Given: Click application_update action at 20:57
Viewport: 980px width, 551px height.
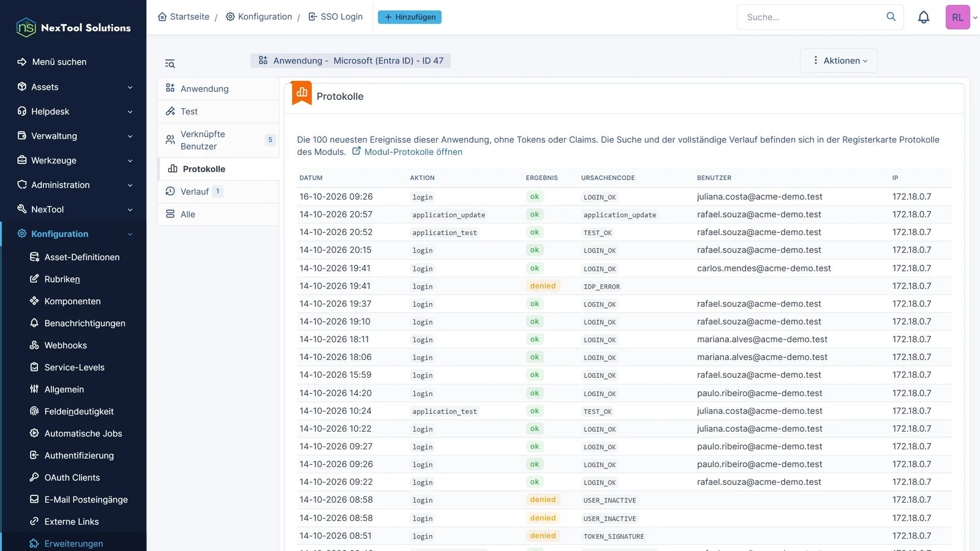Looking at the screenshot, I should point(449,215).
